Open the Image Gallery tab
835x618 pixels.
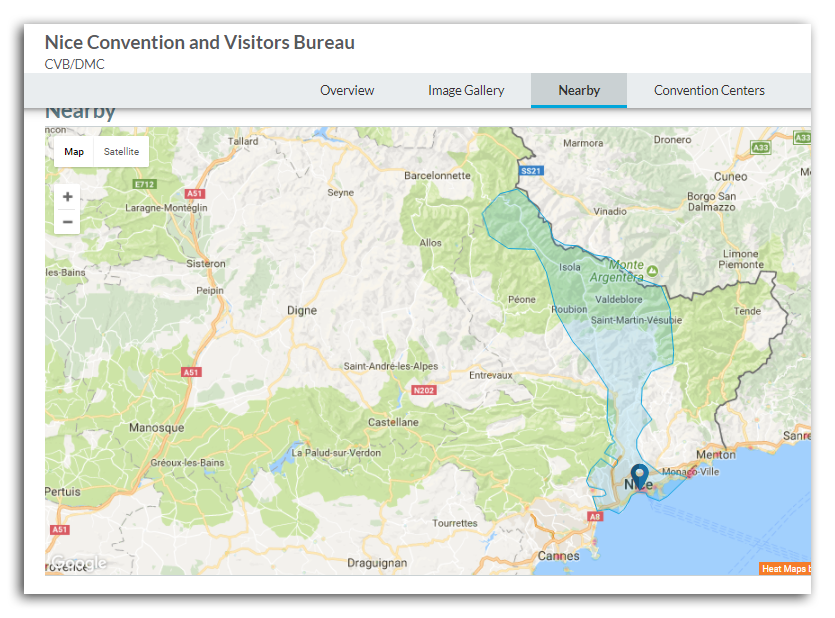(466, 90)
